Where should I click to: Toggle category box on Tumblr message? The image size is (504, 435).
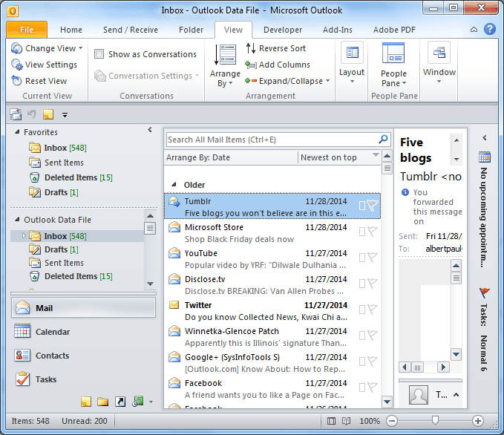tap(362, 206)
